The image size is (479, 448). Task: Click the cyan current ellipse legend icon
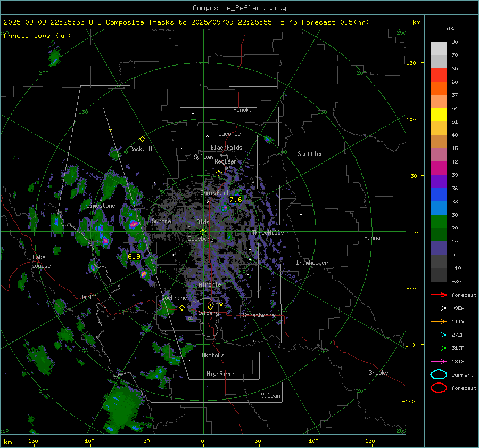439,374
